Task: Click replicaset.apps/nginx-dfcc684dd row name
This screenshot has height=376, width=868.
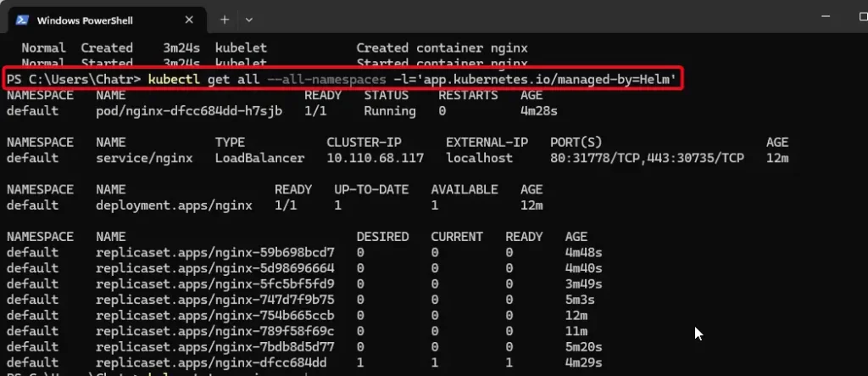Action: [x=211, y=362]
